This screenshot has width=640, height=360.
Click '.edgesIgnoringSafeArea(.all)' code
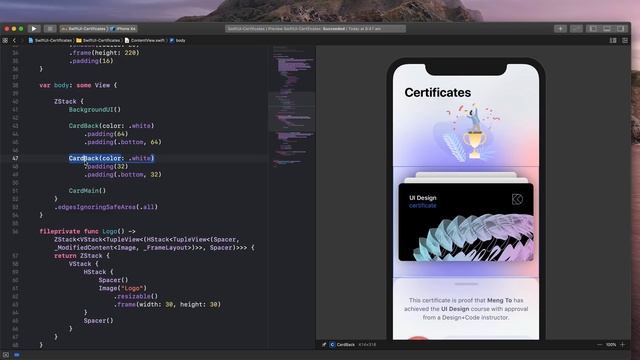(x=106, y=207)
